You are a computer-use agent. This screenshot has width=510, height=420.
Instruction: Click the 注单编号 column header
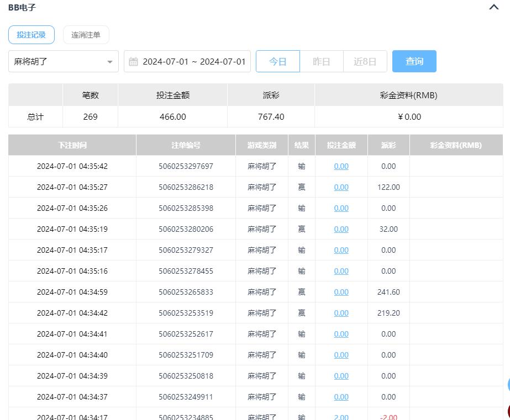click(x=186, y=145)
